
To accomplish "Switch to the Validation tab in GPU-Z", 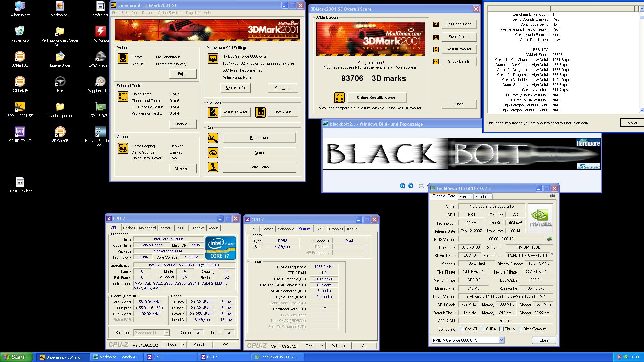I will [483, 197].
